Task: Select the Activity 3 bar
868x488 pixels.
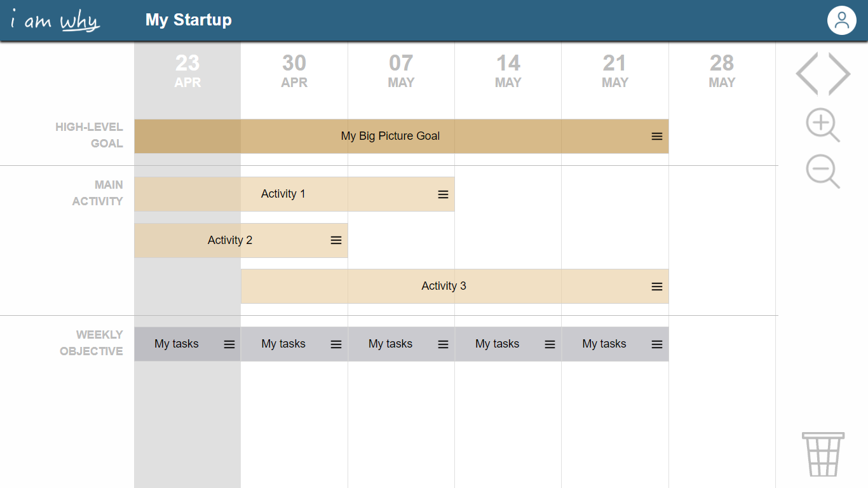Action: 444,286
